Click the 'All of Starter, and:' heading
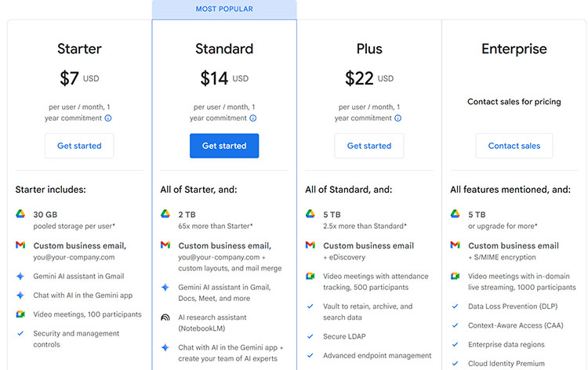588x370 pixels. [199, 190]
